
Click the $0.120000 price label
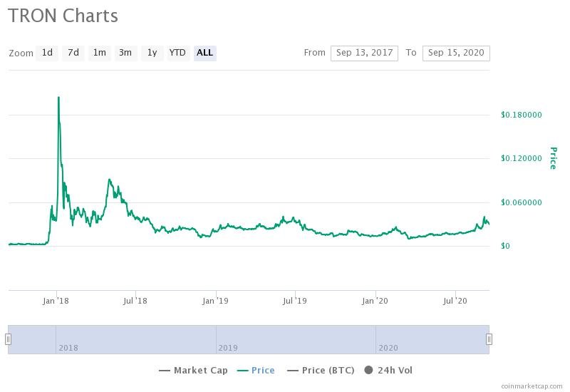tap(522, 158)
